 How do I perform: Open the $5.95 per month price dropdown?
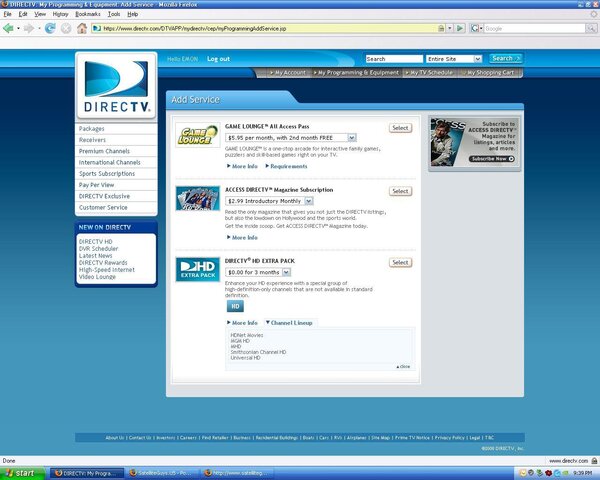pos(291,137)
